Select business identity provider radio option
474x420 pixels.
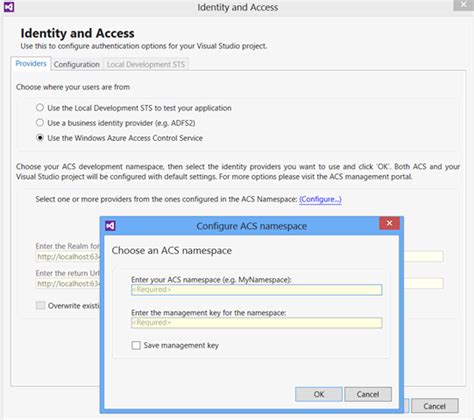click(x=40, y=123)
